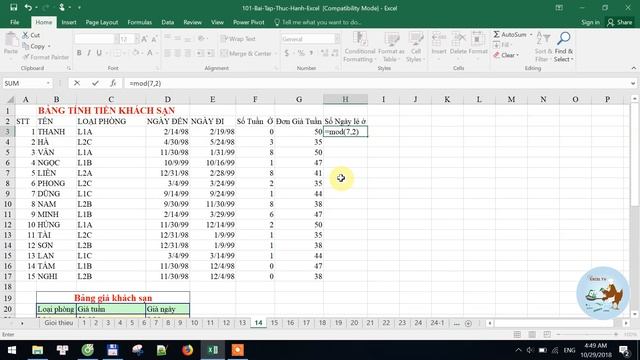This screenshot has height=360, width=640.
Task: Open Windows Start menu
Action: [x=12, y=350]
